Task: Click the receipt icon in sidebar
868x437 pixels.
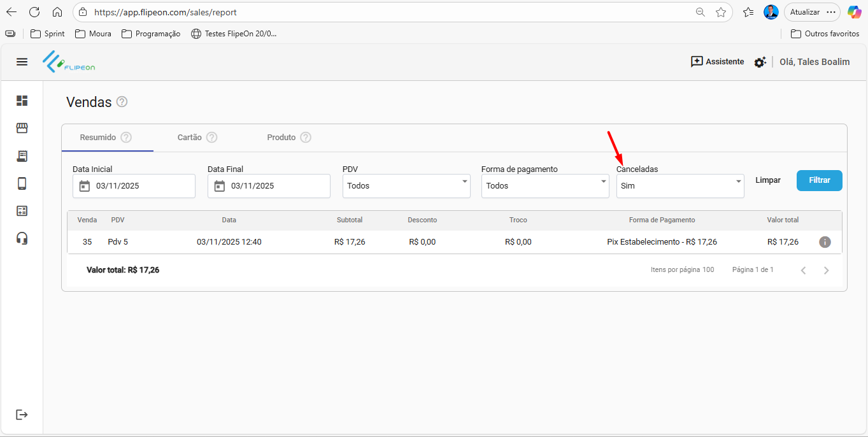Action: [22, 156]
